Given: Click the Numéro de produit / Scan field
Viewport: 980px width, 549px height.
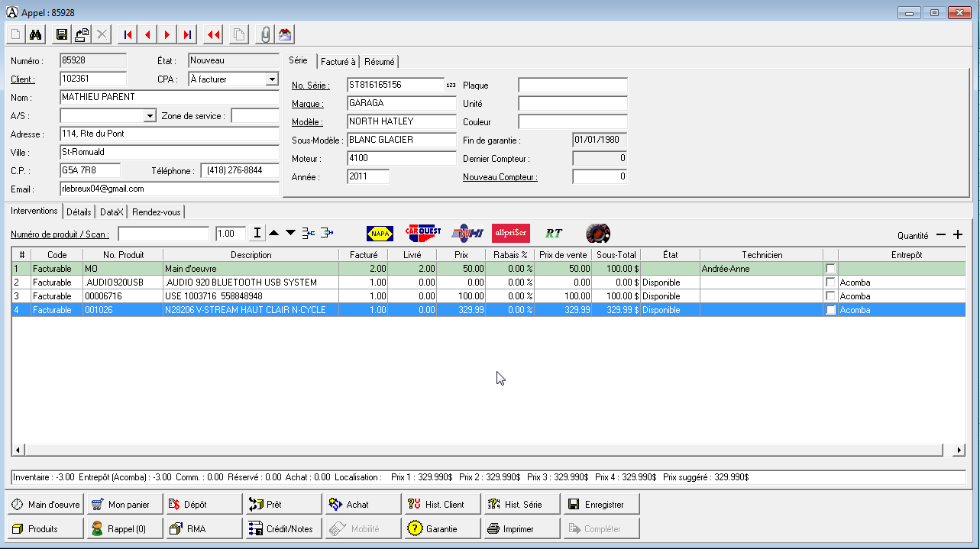Looking at the screenshot, I should point(163,234).
